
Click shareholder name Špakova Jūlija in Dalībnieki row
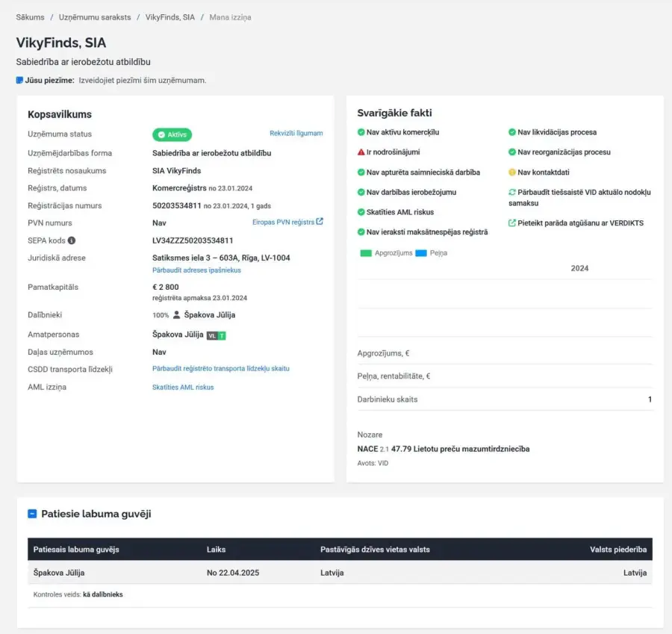[x=210, y=314]
